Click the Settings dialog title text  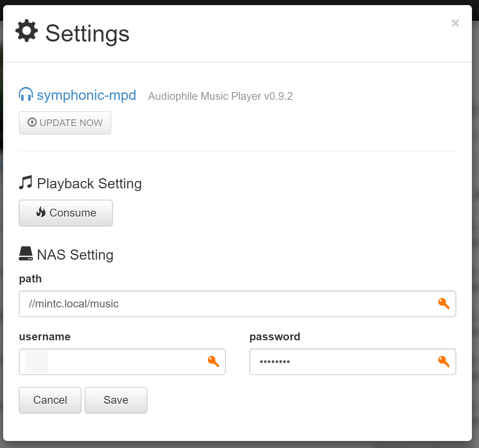click(87, 33)
